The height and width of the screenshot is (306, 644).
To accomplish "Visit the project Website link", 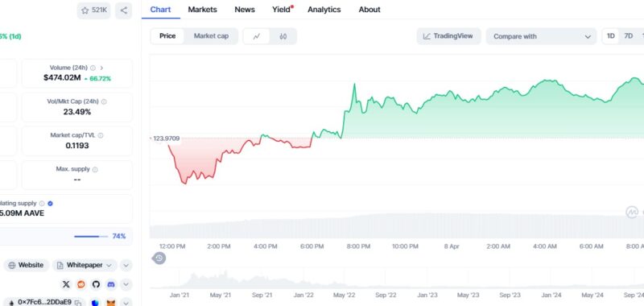I will (27, 266).
